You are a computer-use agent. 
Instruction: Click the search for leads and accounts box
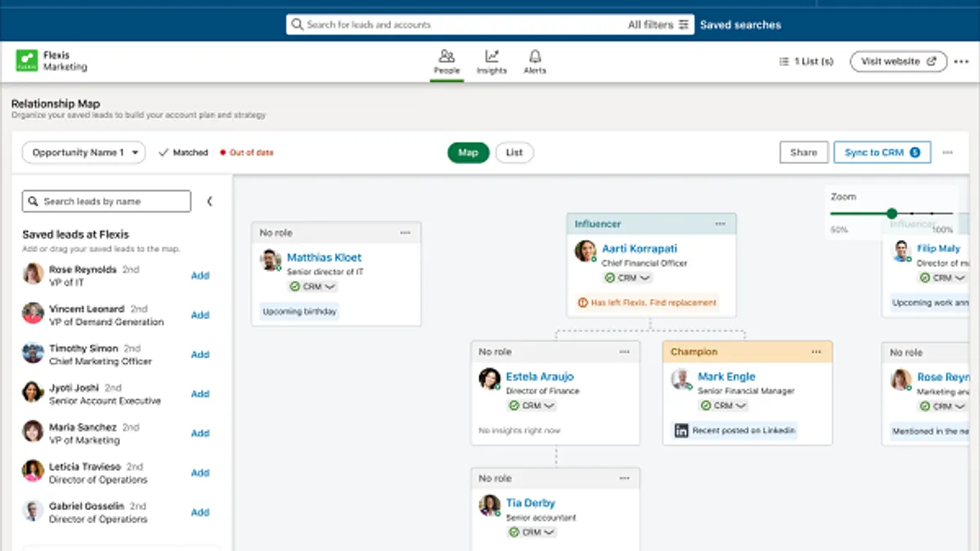point(490,25)
